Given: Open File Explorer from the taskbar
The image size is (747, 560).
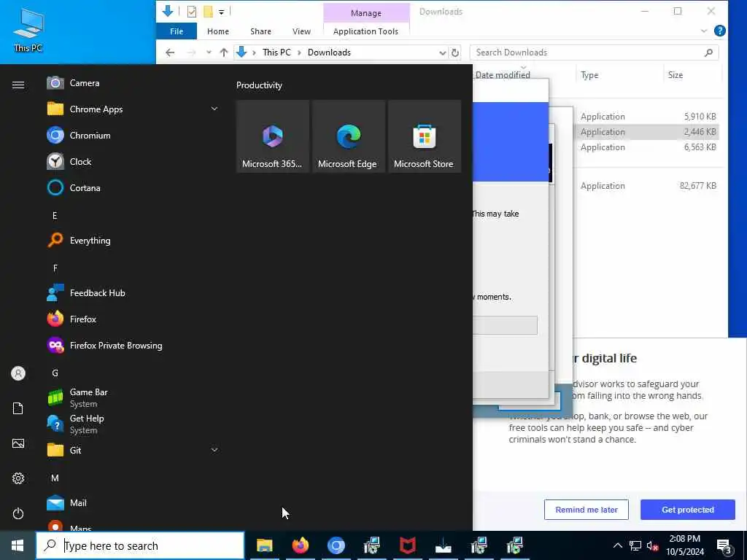Looking at the screenshot, I should [x=264, y=545].
